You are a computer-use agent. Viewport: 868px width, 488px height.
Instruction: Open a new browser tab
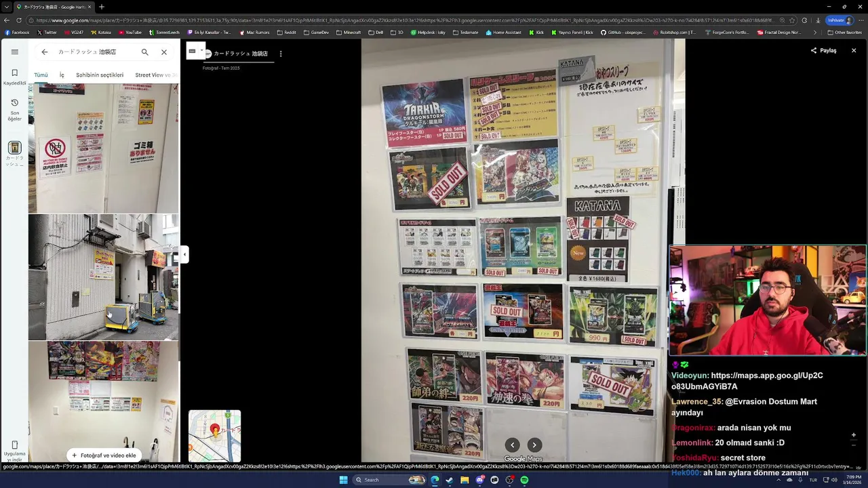(101, 7)
